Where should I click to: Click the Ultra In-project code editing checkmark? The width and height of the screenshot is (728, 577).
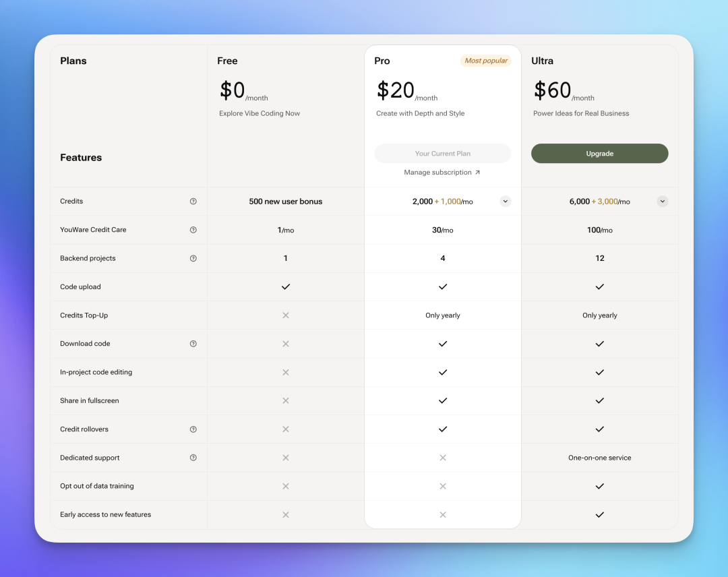tap(600, 372)
